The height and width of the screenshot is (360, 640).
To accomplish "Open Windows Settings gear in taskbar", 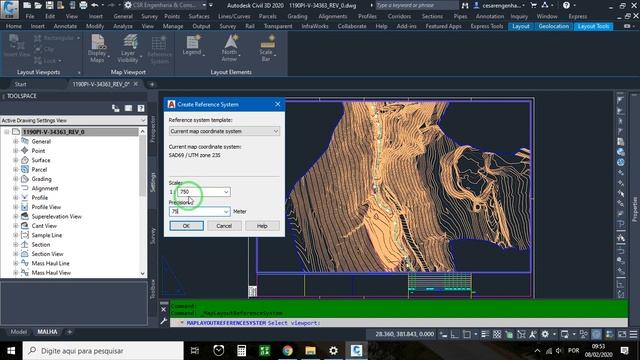I will (x=333, y=351).
